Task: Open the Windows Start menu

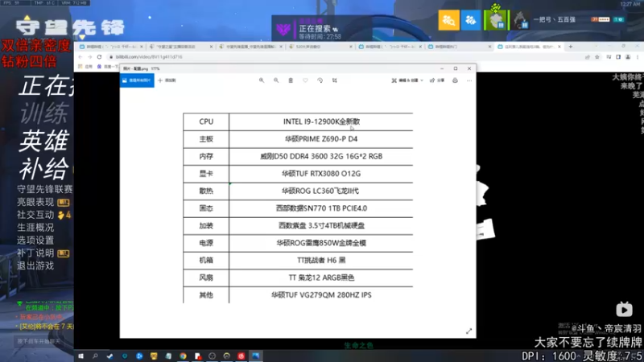Action: 81,356
